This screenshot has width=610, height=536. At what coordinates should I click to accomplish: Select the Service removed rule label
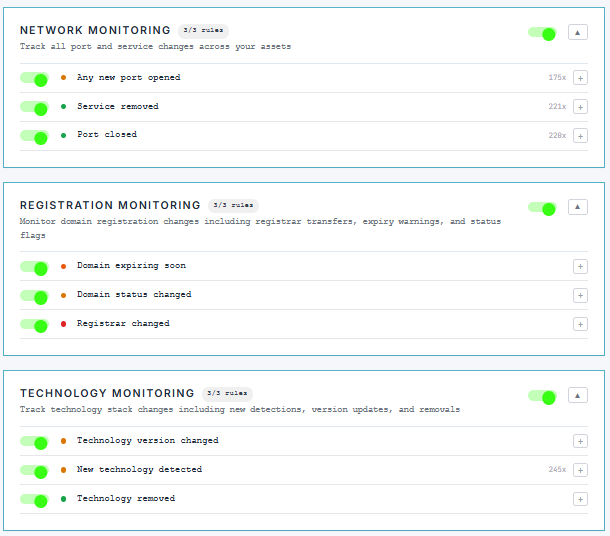click(x=118, y=106)
